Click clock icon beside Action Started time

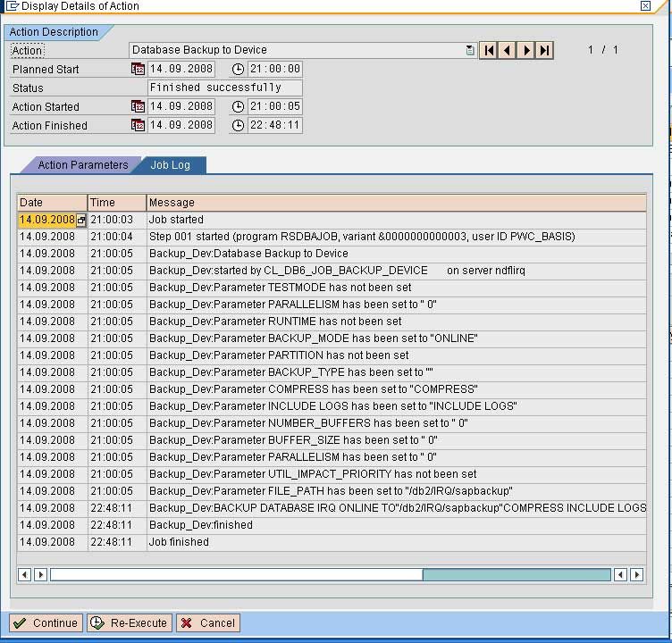(x=238, y=106)
